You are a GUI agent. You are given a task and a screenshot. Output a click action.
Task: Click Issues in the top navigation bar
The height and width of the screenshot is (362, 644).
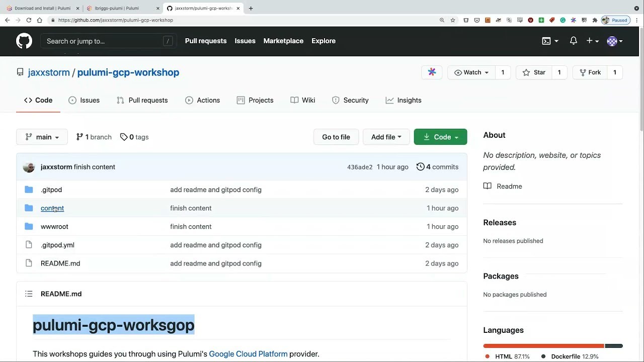click(x=245, y=41)
